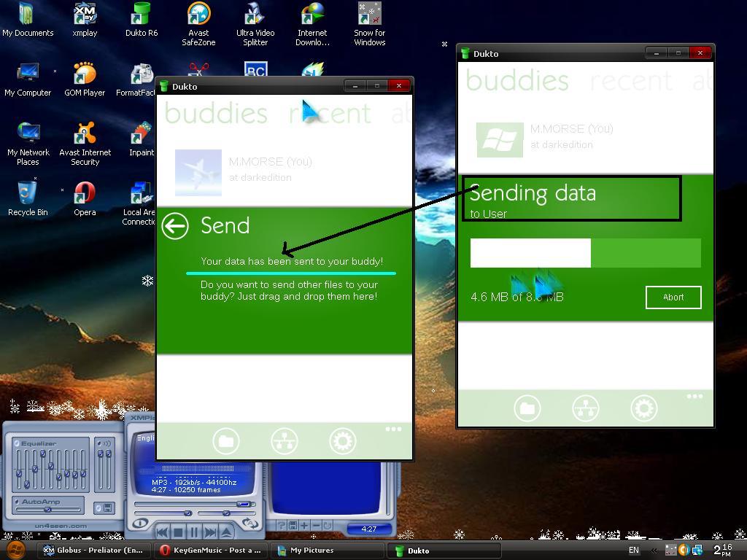The width and height of the screenshot is (747, 560).
Task: Select My Network Places desktop icon
Action: tap(28, 144)
